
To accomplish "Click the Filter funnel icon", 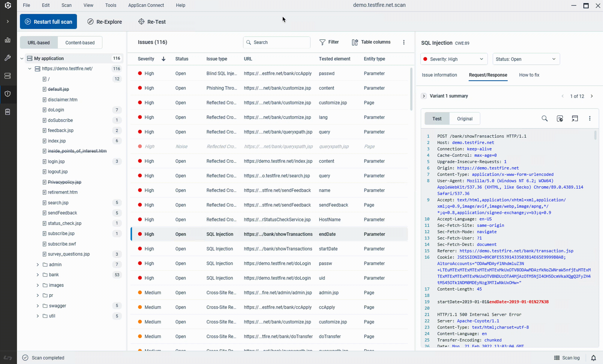I will pyautogui.click(x=322, y=42).
